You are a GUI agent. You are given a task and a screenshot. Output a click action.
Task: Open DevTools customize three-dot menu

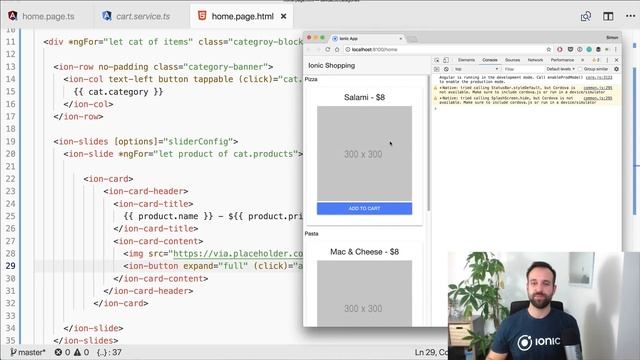coord(607,60)
